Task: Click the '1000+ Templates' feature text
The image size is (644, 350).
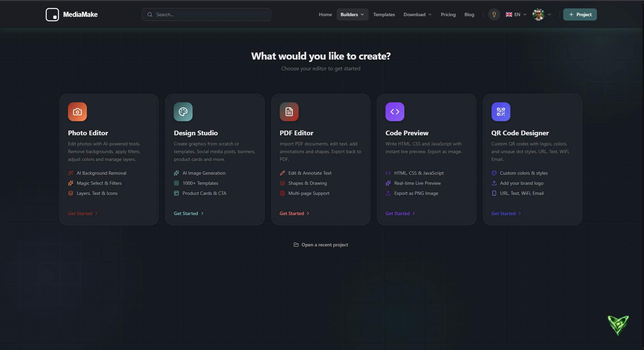Action: pyautogui.click(x=200, y=183)
